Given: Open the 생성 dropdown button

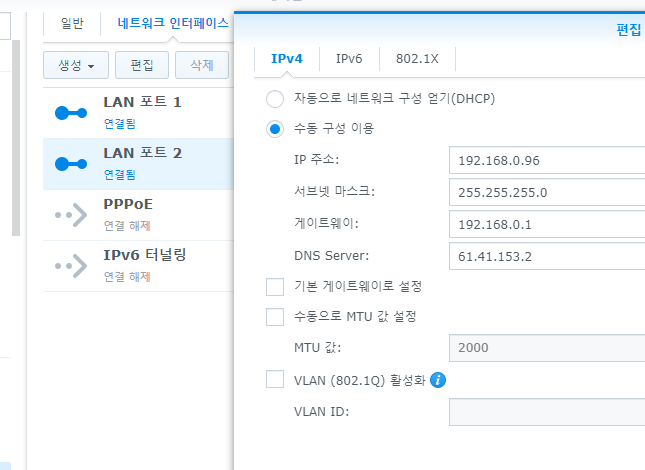Looking at the screenshot, I should [x=75, y=66].
